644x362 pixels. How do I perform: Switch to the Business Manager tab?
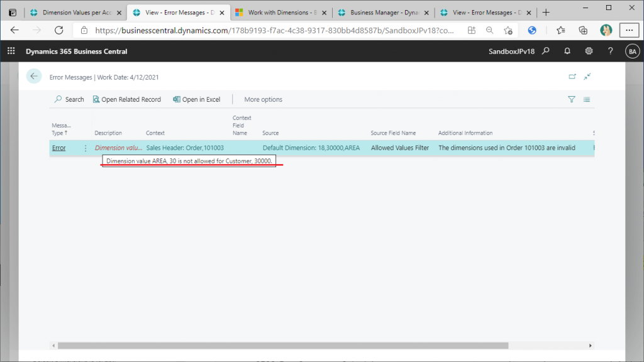coord(384,13)
